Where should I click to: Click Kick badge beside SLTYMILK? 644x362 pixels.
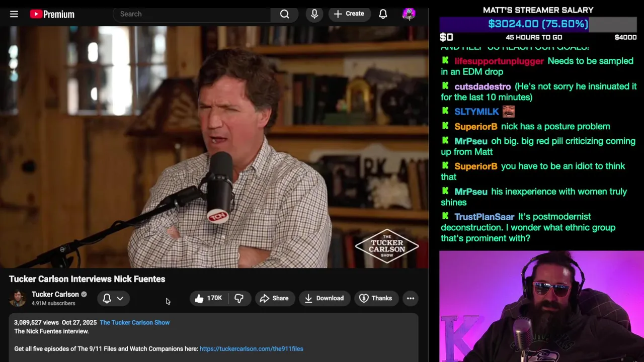[445, 111]
